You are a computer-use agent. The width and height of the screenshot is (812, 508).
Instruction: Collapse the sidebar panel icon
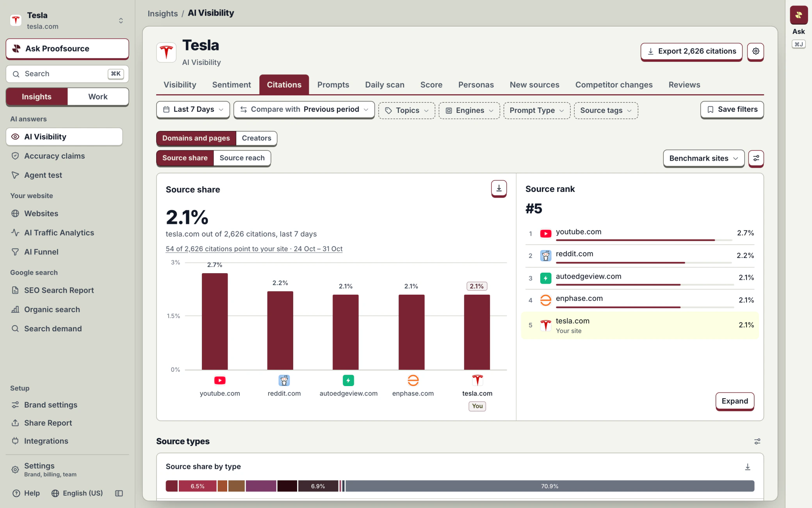pos(119,493)
